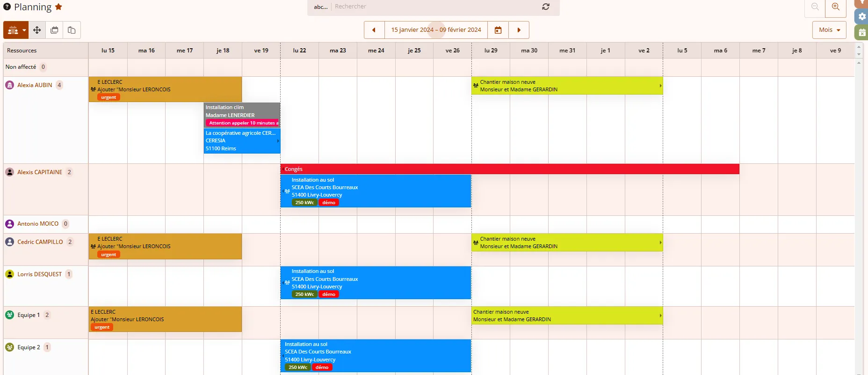
Task: Go to the next period arrow
Action: point(519,30)
